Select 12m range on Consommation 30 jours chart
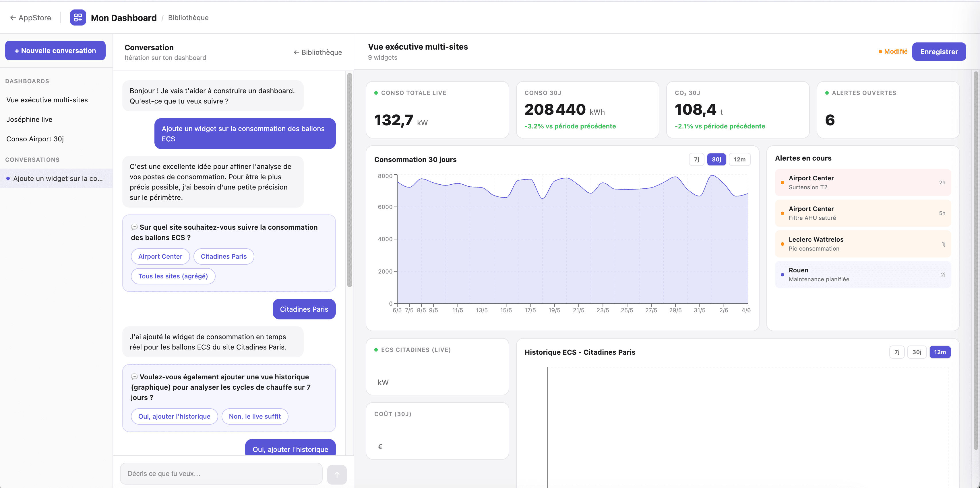Image resolution: width=980 pixels, height=488 pixels. click(739, 159)
